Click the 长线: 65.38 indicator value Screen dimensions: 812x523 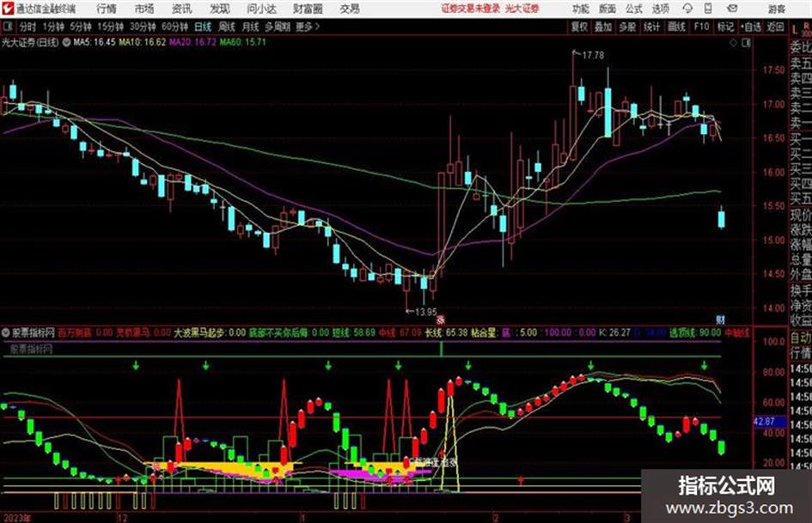pyautogui.click(x=447, y=332)
